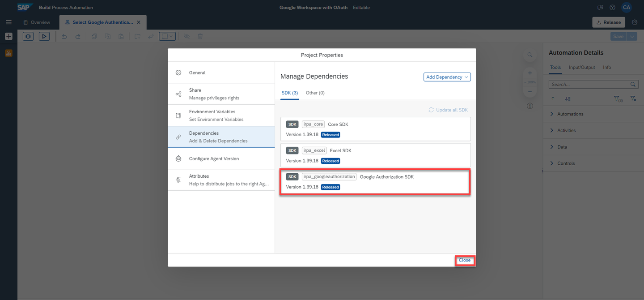Click the delete trash toolbar icon
Image resolution: width=644 pixels, height=300 pixels.
coord(200,36)
